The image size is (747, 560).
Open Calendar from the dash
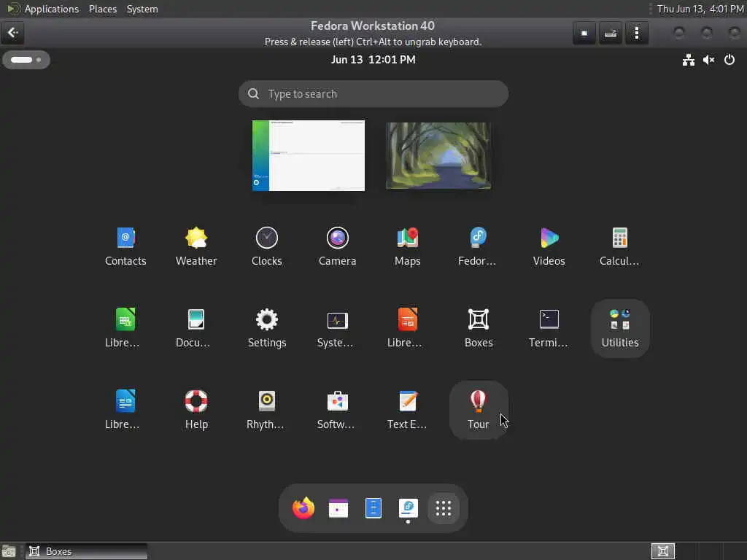click(x=338, y=508)
